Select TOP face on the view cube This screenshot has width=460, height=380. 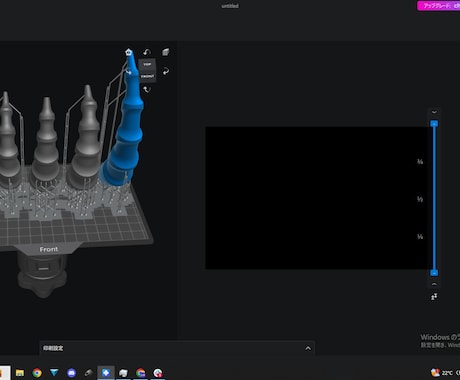pyautogui.click(x=147, y=64)
